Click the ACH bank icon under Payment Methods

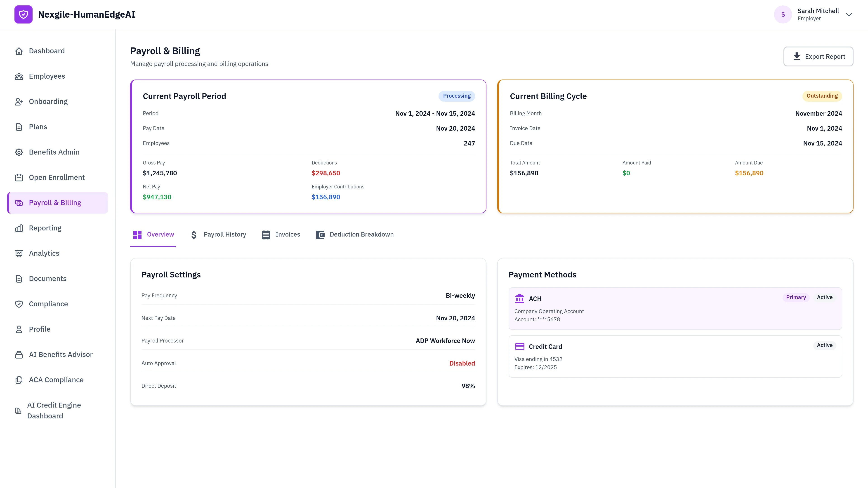click(x=520, y=298)
